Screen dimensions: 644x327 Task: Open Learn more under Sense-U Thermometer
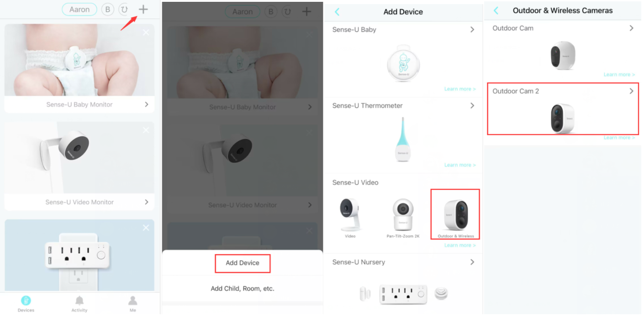460,165
